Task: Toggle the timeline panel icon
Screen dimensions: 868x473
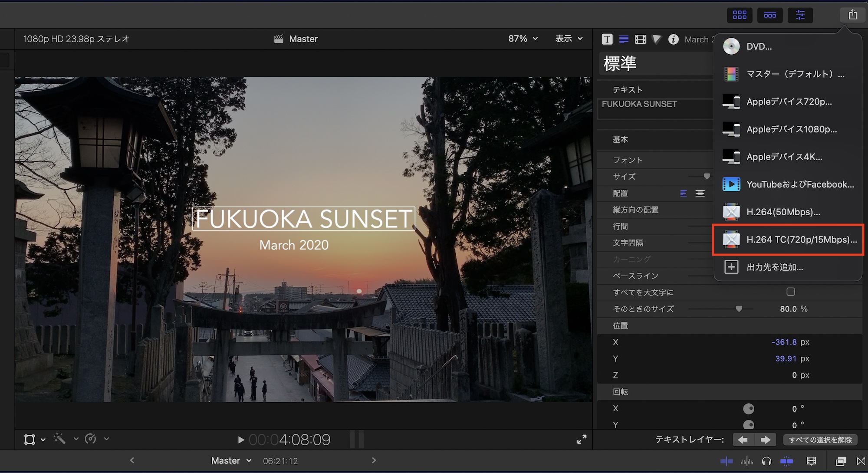Action: coord(770,15)
